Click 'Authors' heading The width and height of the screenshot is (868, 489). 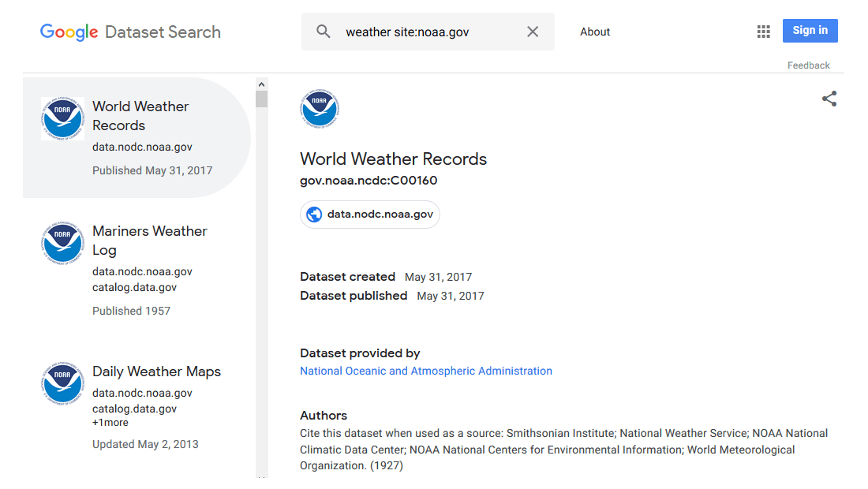click(324, 416)
